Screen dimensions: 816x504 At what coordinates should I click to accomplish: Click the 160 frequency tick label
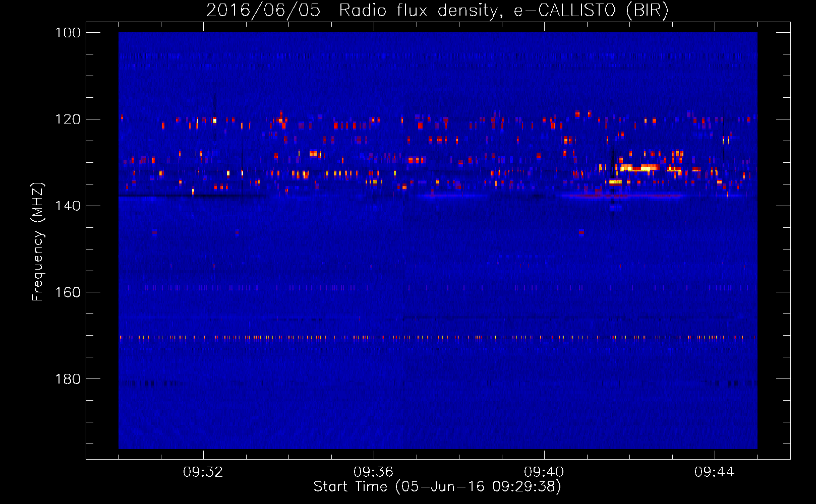(68, 293)
